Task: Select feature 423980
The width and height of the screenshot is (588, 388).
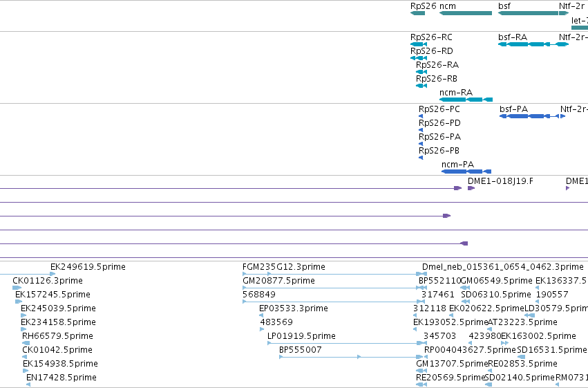Action: [x=485, y=336]
